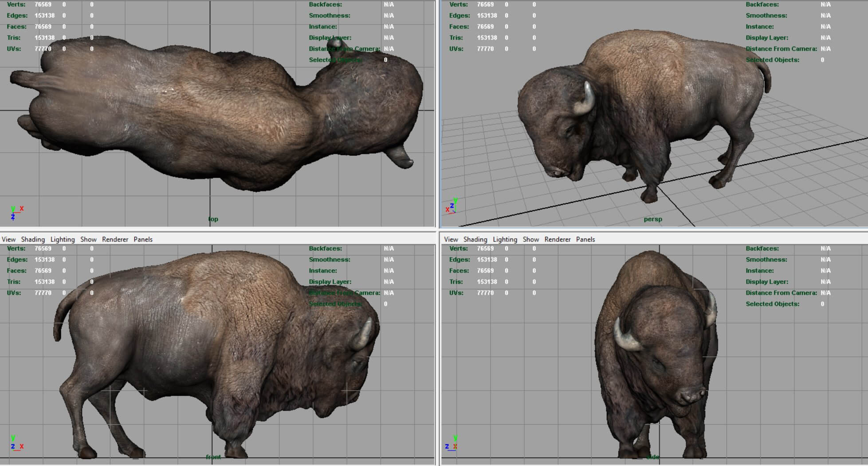The width and height of the screenshot is (868, 466).
Task: Open Renderer menu in side viewport panel
Action: coord(558,239)
